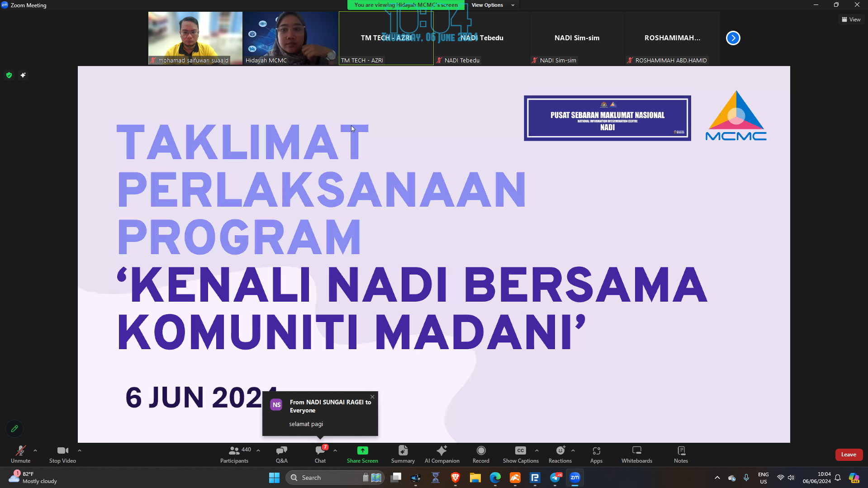Select NADI Tebedu participant tile
Image resolution: width=868 pixels, height=488 pixels.
pyautogui.click(x=482, y=38)
